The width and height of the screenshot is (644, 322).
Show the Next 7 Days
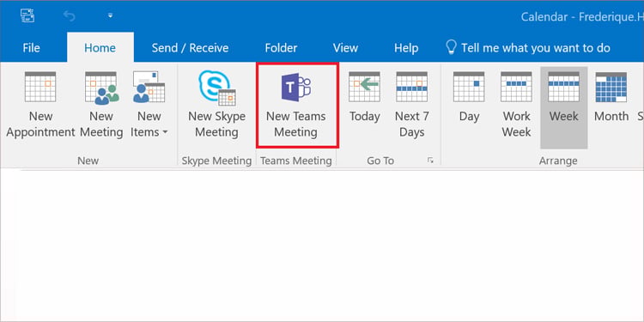tap(411, 105)
